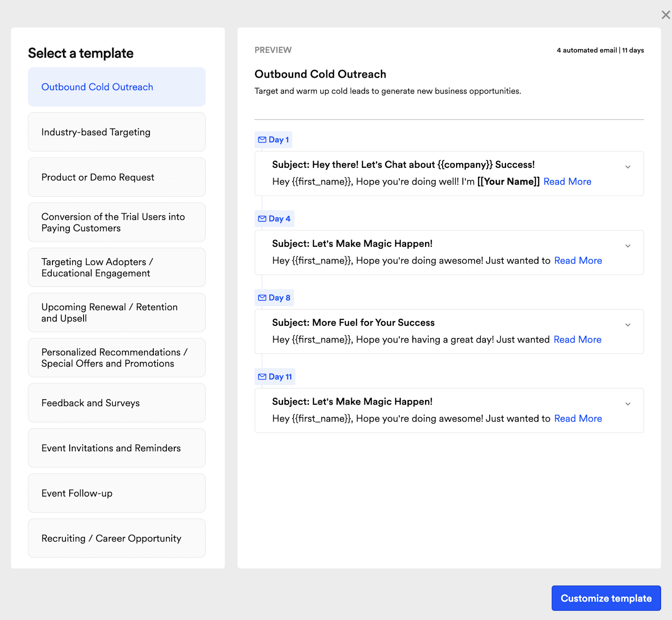Expand the Day 11 email chevron

coord(628,404)
